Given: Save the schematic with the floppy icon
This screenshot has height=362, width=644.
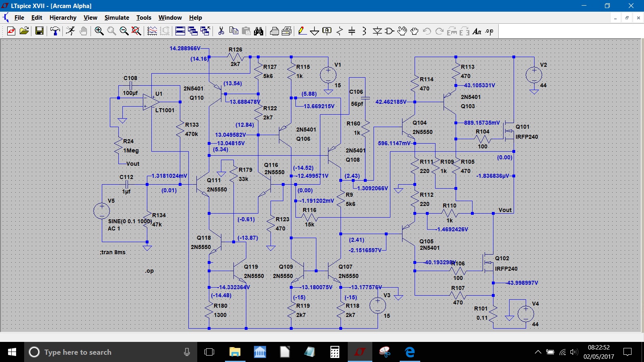Looking at the screenshot, I should tap(39, 31).
